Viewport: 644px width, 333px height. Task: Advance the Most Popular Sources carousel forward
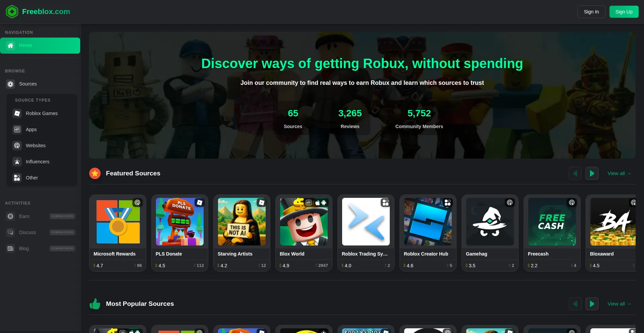point(592,304)
